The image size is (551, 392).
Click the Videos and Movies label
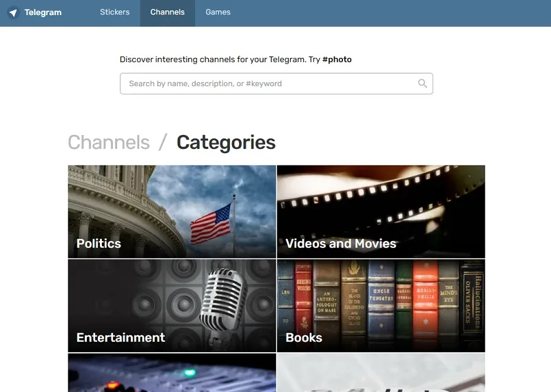[341, 243]
